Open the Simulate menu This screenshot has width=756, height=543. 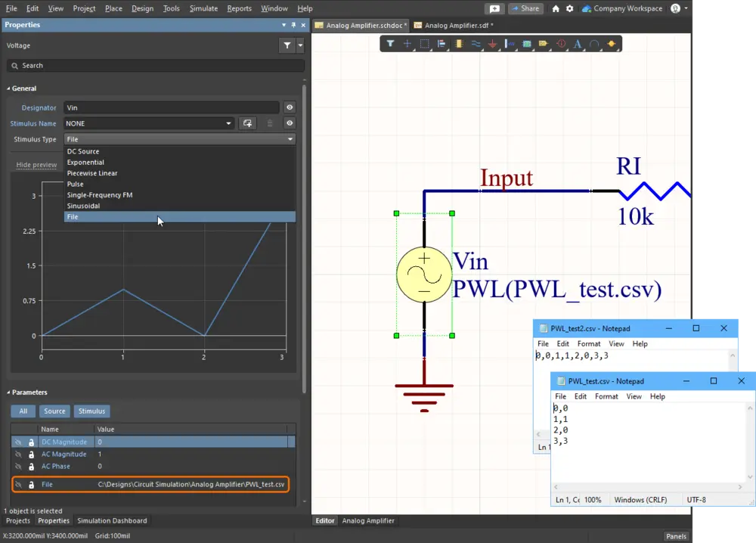click(203, 8)
